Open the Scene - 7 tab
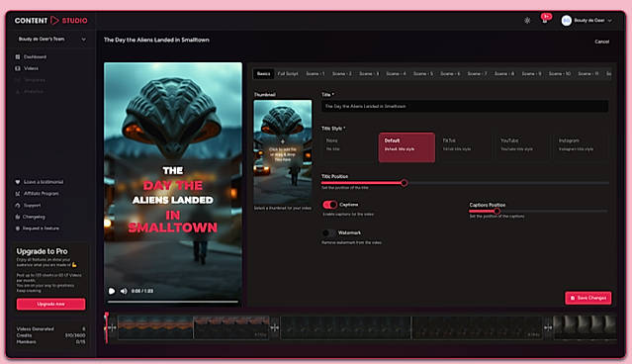 pyautogui.click(x=477, y=74)
